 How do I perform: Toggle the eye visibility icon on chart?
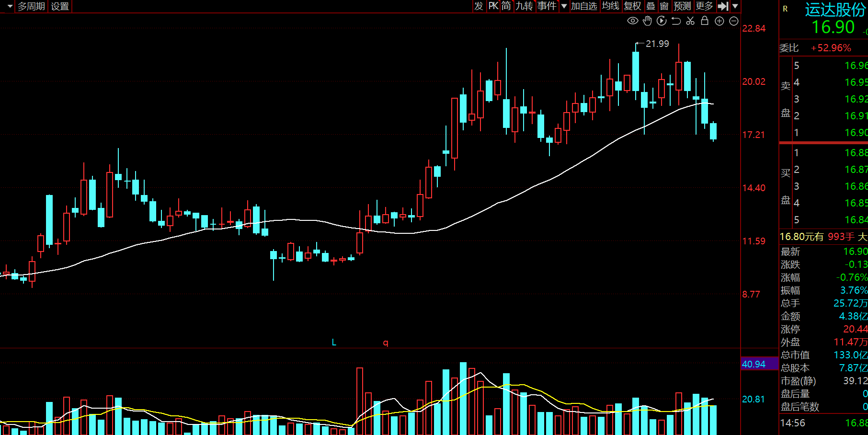click(x=633, y=21)
